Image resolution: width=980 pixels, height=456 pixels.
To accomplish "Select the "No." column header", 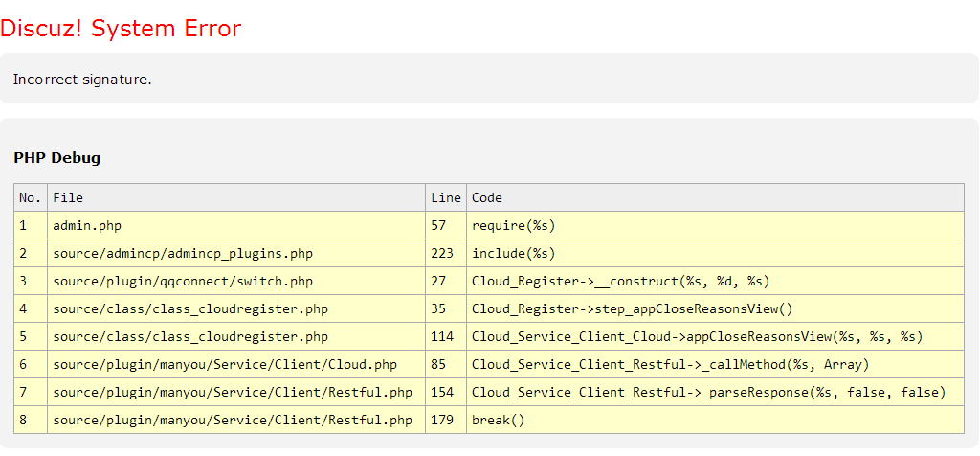I will [x=31, y=198].
